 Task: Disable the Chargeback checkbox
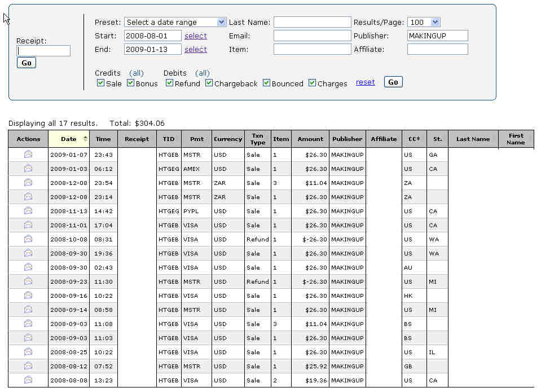pyautogui.click(x=209, y=83)
